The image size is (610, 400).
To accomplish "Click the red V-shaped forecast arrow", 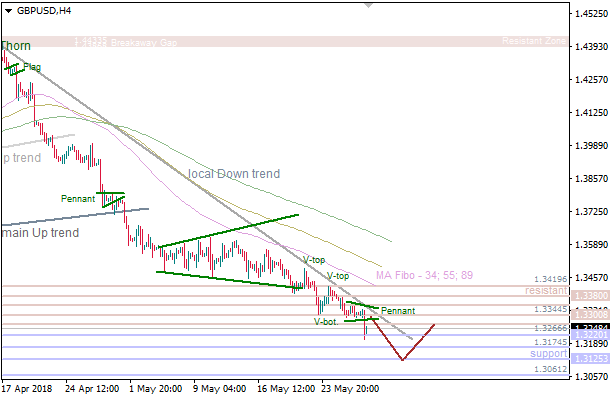I will pos(402,358).
